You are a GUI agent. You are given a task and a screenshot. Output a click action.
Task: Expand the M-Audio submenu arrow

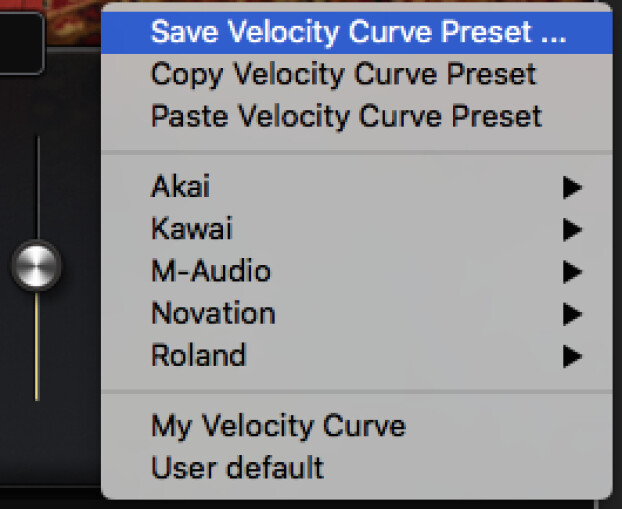(571, 271)
